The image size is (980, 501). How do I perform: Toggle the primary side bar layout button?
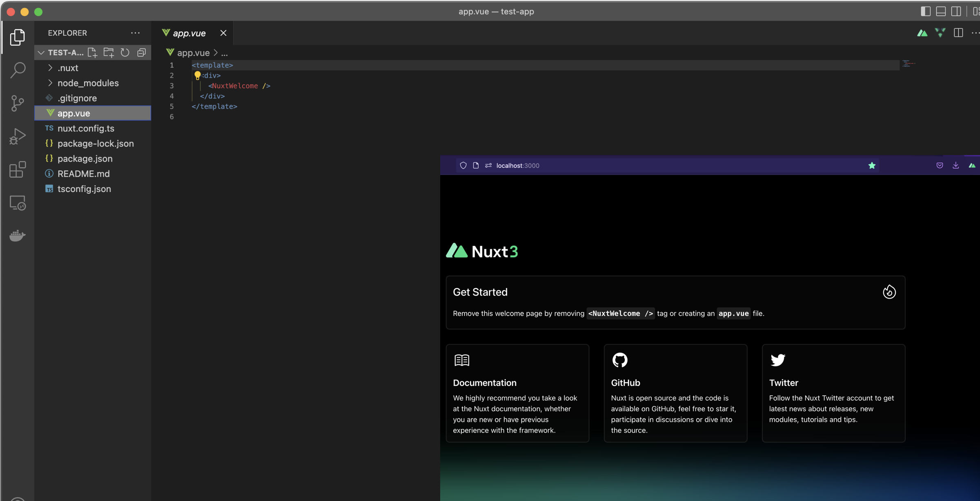925,11
